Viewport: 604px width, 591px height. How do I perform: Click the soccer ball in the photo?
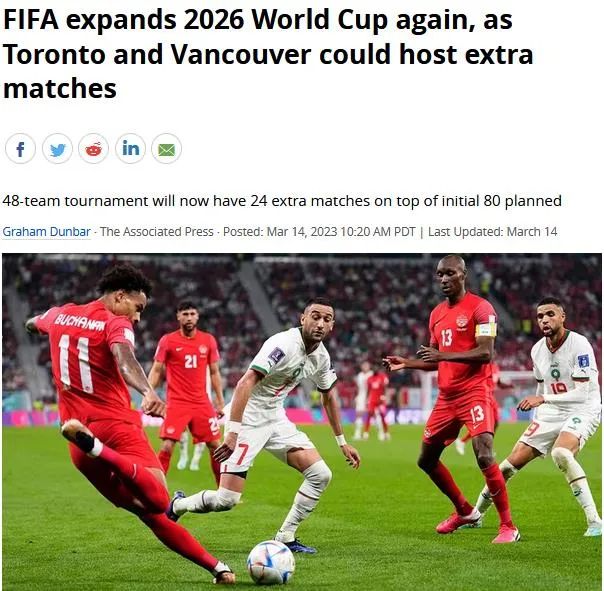(271, 562)
